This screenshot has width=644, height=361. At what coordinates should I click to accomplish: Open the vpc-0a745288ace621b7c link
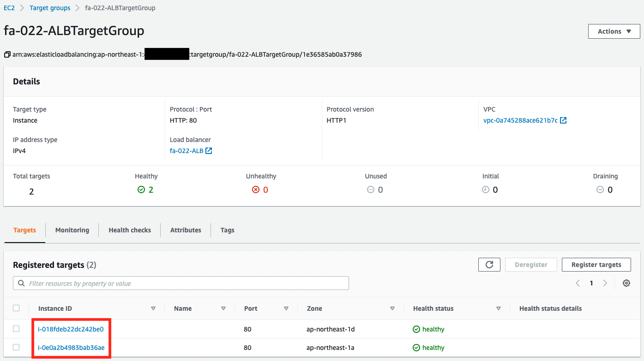pyautogui.click(x=520, y=120)
